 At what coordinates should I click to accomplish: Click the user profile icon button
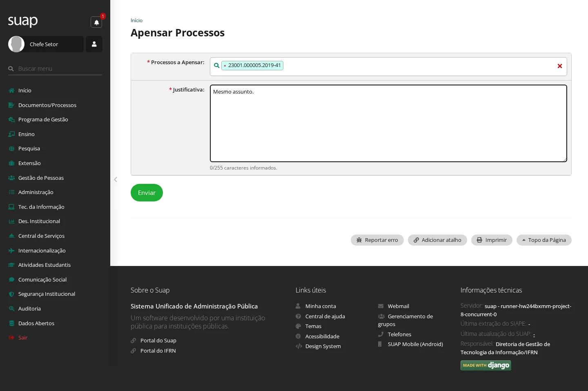(x=94, y=44)
